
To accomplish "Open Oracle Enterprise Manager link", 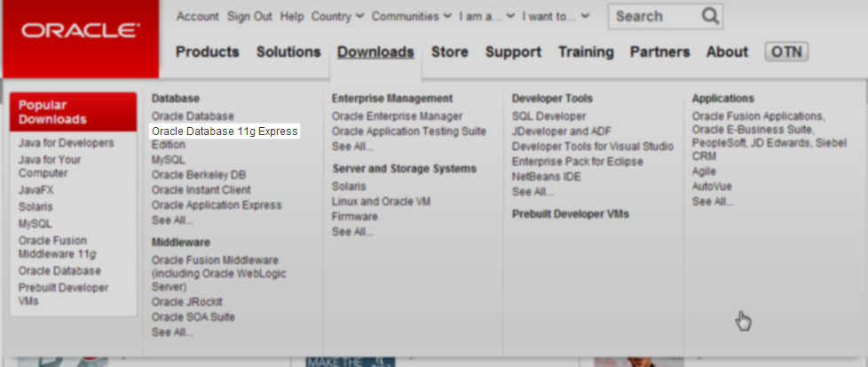I will point(397,116).
